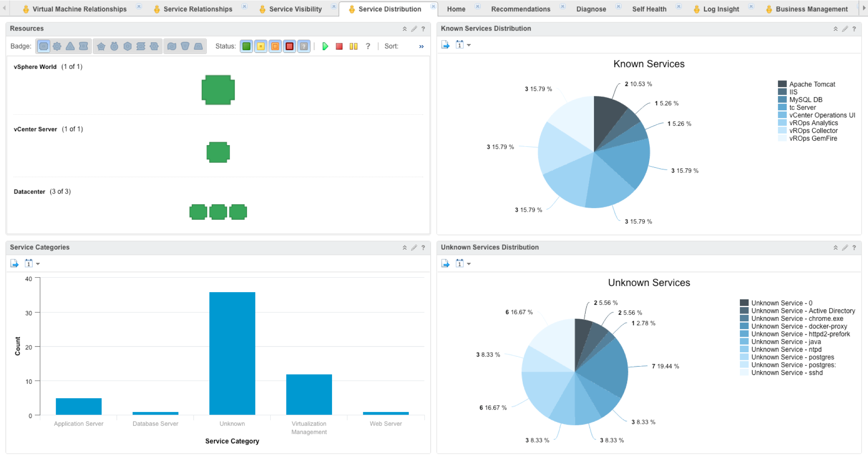Click the gear-shaped badge icon
The height and width of the screenshot is (458, 868).
[x=57, y=46]
